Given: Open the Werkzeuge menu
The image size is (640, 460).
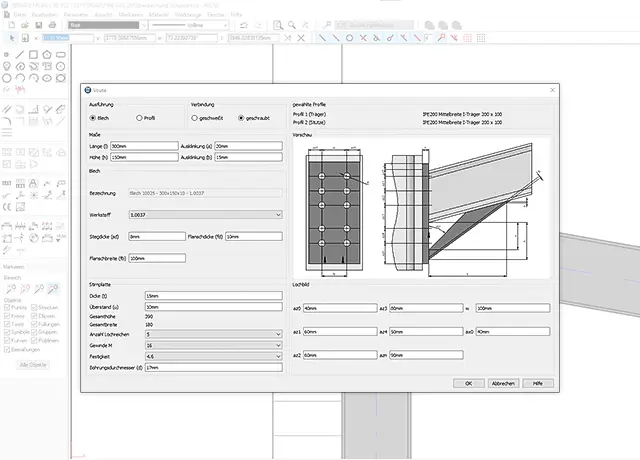Looking at the screenshot, I should tap(186, 16).
